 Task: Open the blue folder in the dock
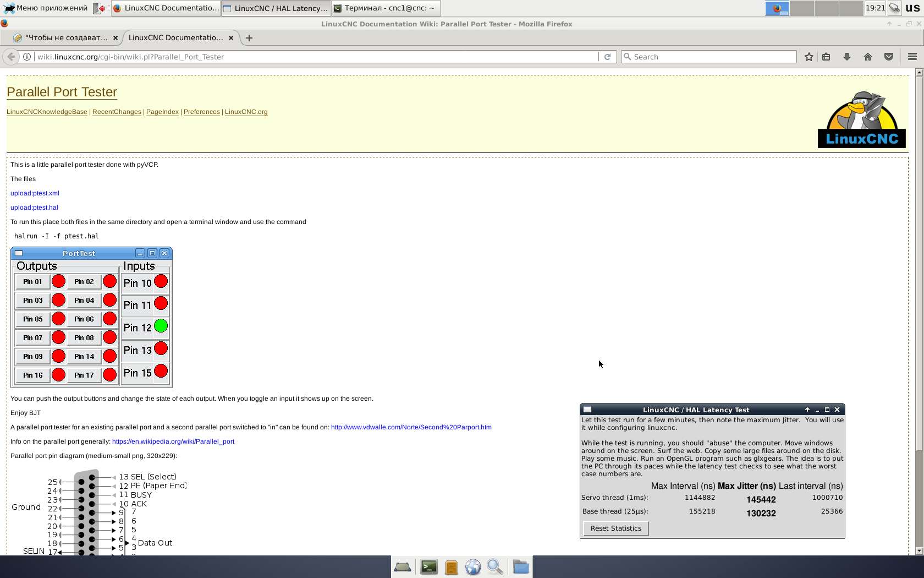(x=521, y=567)
